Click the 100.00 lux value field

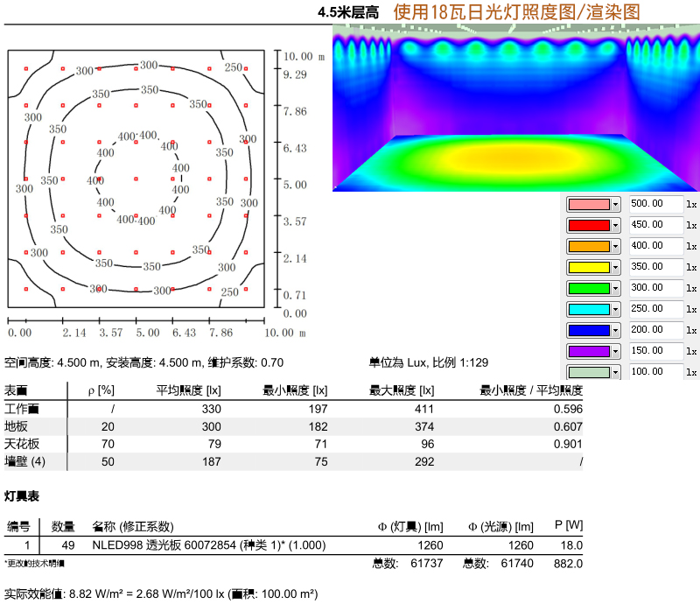pos(655,372)
